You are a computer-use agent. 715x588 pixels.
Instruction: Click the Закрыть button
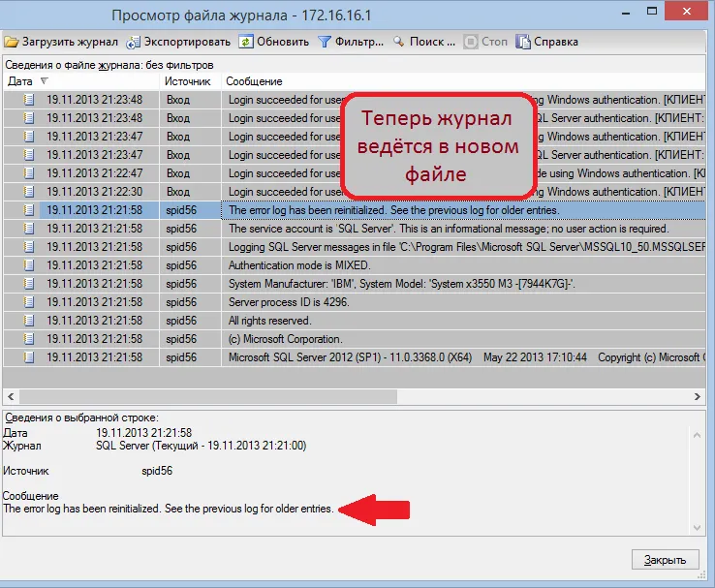point(666,559)
